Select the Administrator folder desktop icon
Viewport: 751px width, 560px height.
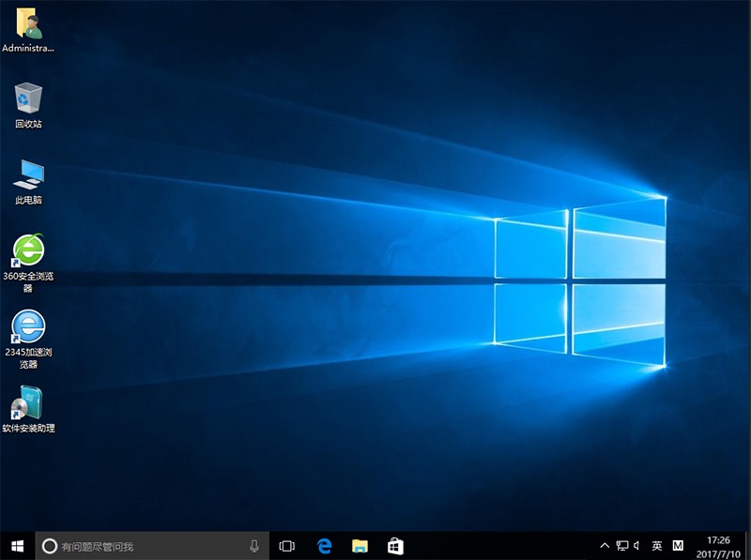pyautogui.click(x=28, y=31)
